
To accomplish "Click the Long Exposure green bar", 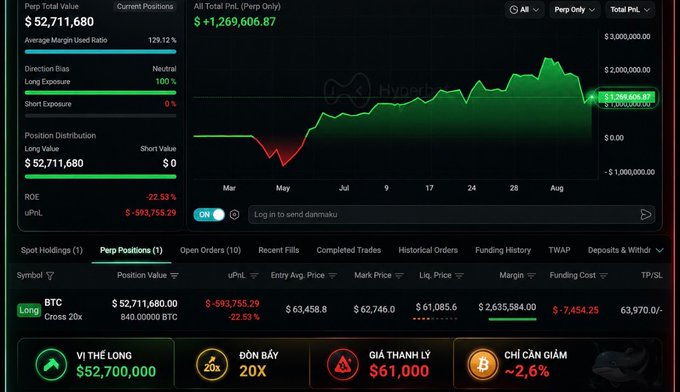I will pos(101,92).
